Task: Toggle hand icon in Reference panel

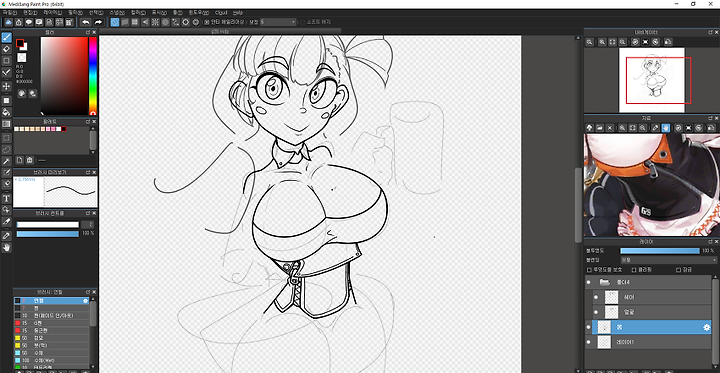Action: click(666, 128)
